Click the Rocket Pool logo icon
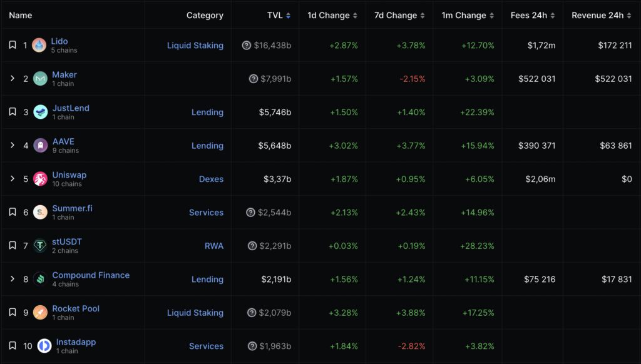 (x=41, y=313)
